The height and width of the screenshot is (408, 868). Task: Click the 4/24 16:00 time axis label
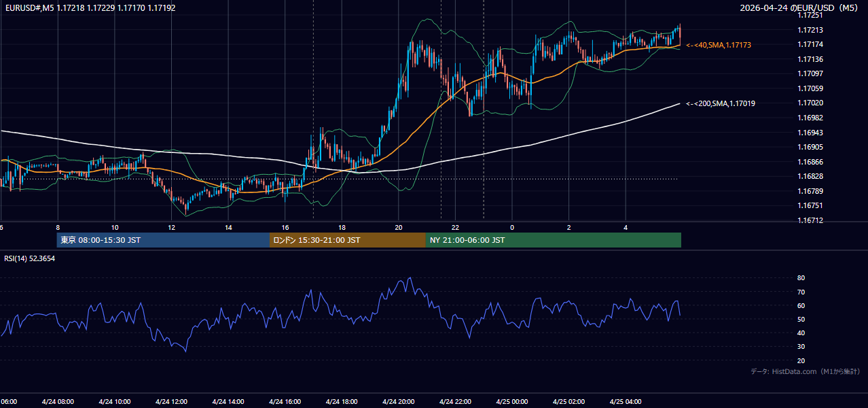285,401
